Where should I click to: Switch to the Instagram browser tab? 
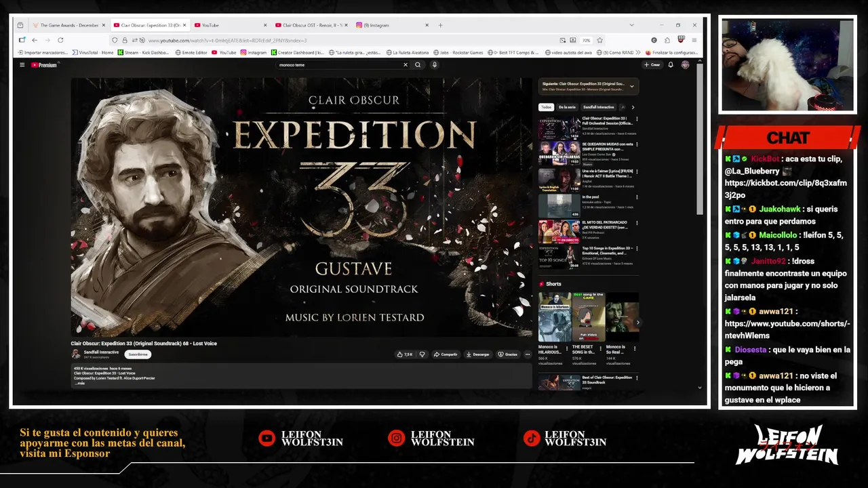tap(392, 25)
